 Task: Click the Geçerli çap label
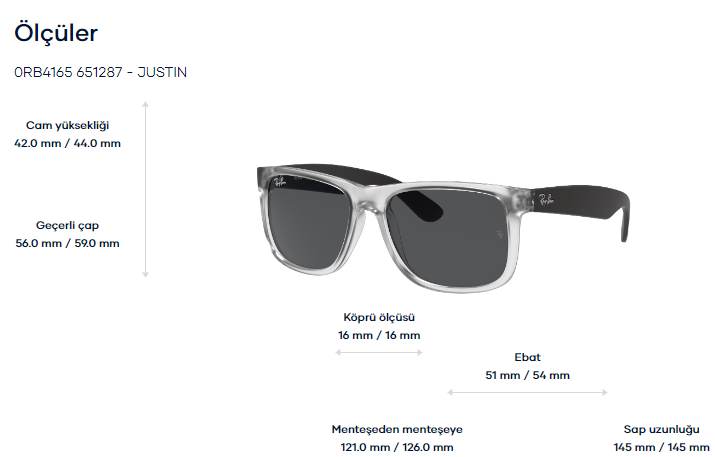[67, 225]
